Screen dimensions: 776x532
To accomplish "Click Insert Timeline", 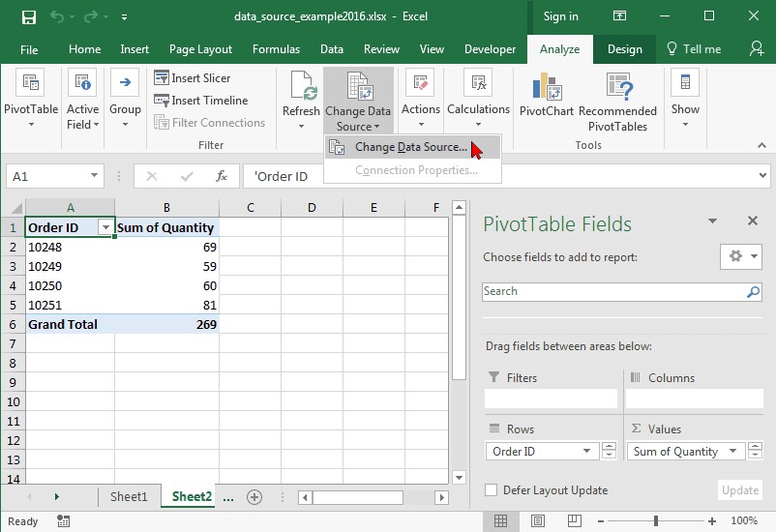I will 200,100.
